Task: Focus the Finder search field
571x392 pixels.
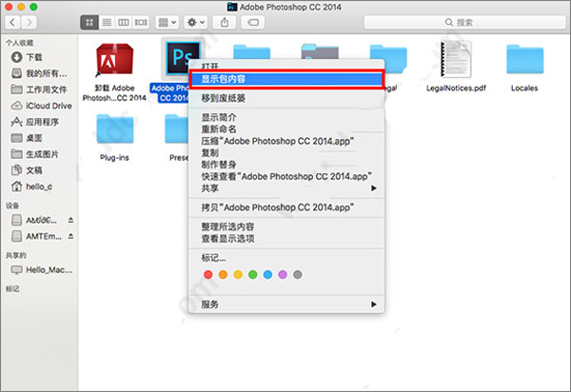Action: 465,23
